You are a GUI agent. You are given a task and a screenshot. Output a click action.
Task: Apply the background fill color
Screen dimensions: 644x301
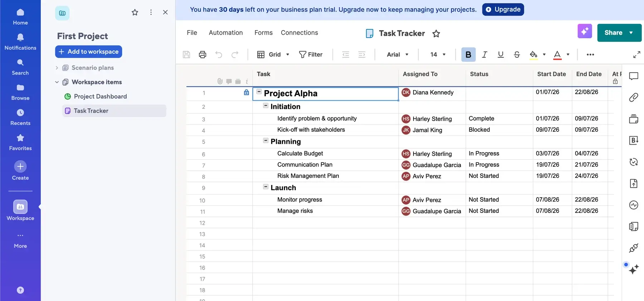click(x=533, y=54)
